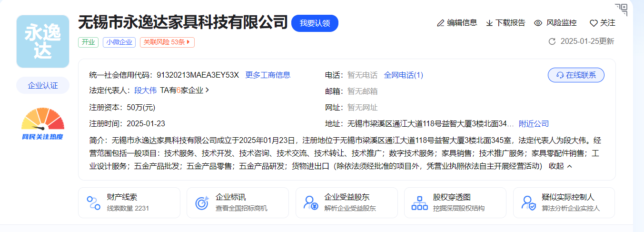Click the 编辑信息 pencil icon

(440, 23)
